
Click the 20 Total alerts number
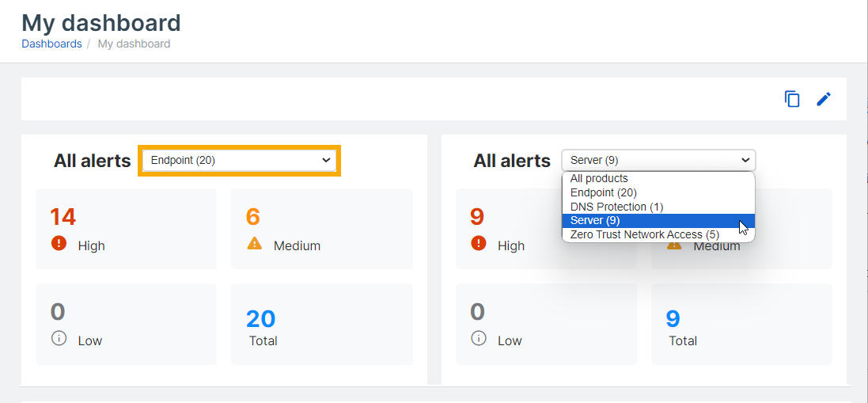260,318
